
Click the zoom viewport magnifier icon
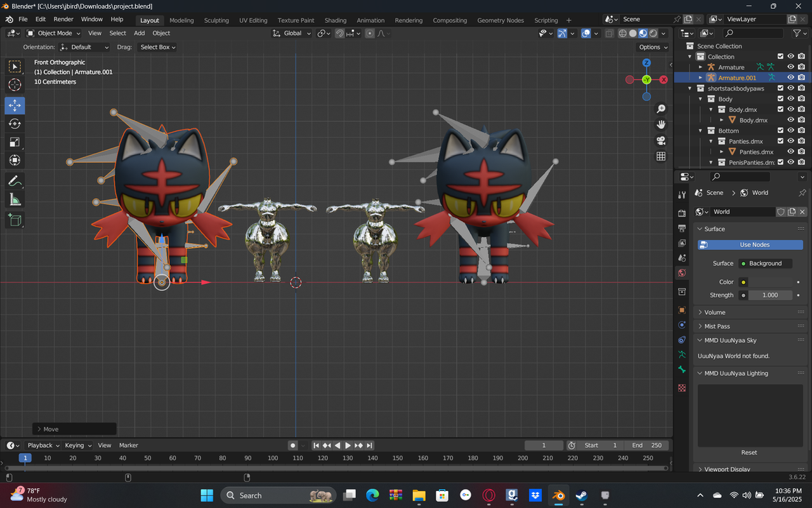click(661, 109)
